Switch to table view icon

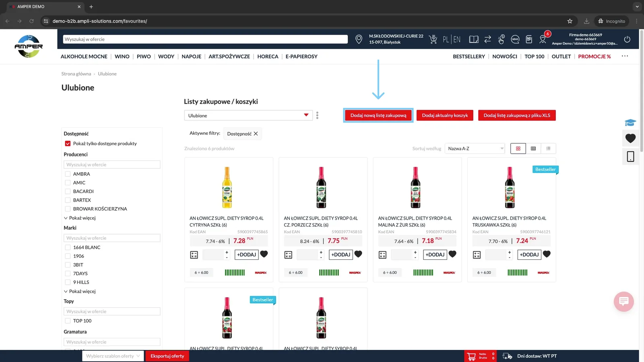[x=533, y=148]
